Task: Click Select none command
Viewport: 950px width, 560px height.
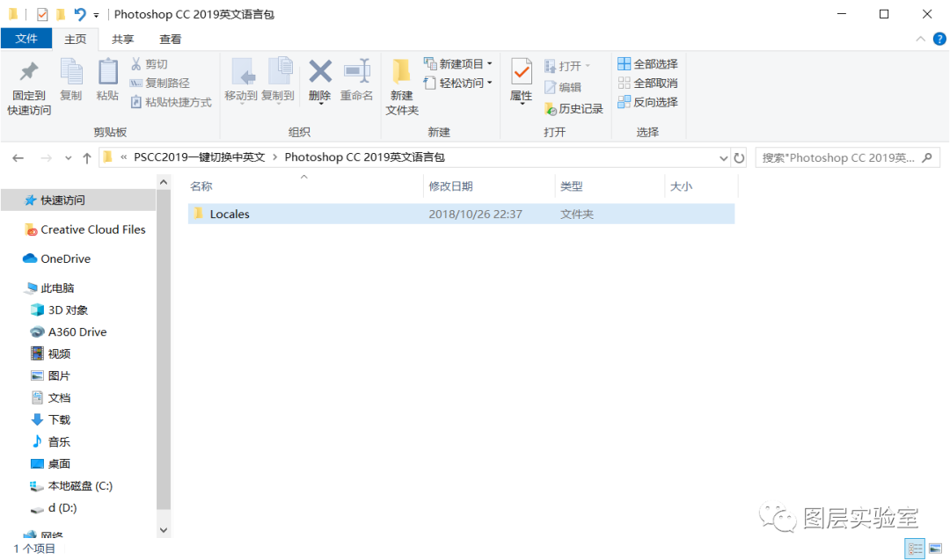Action: (647, 83)
